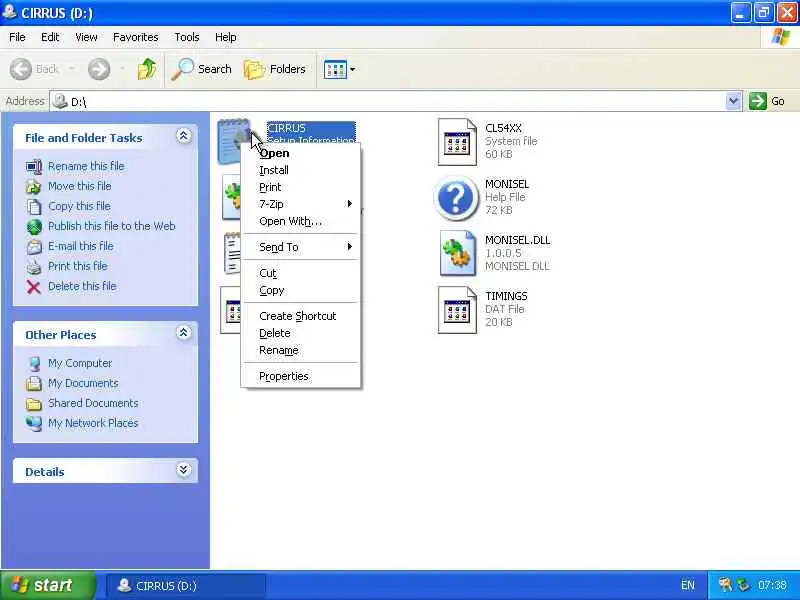The image size is (800, 600).
Task: Choose Create Shortcut in context menu
Action: [301, 316]
